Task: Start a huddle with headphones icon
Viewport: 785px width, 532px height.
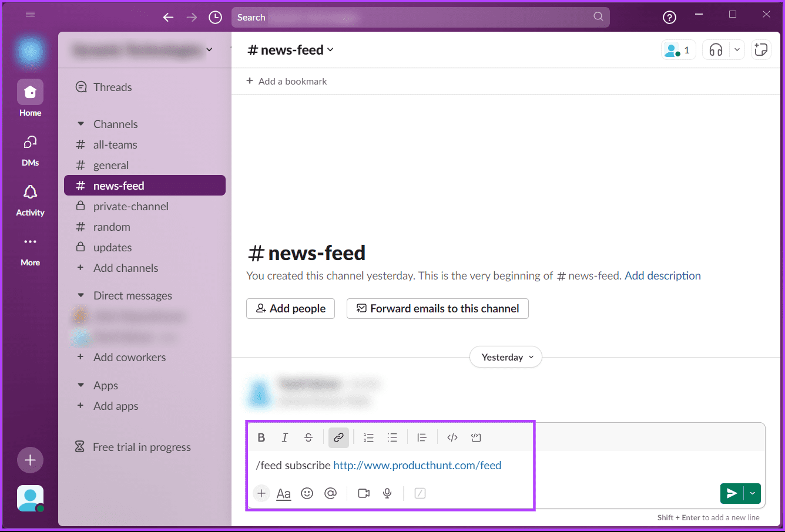Action: click(x=716, y=50)
